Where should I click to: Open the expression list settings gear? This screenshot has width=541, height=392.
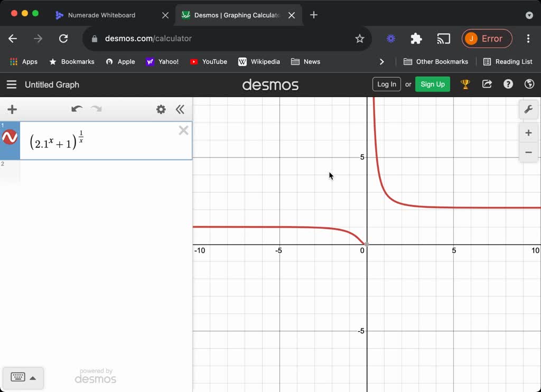[161, 109]
